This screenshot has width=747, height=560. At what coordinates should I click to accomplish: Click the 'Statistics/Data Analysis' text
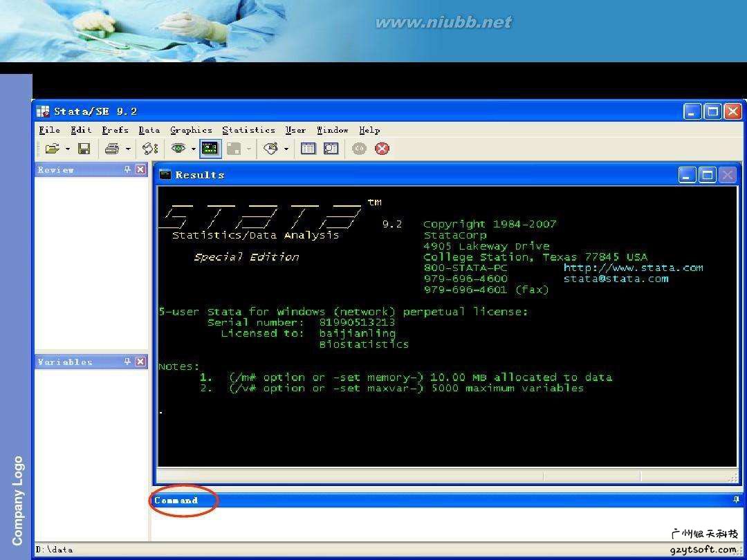tap(255, 235)
